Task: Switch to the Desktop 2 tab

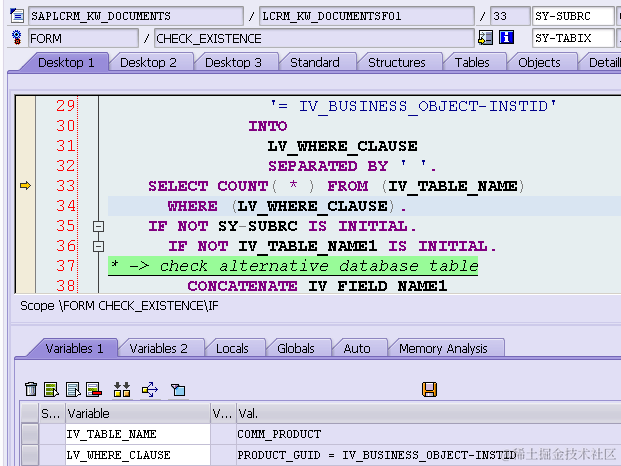Action: click(148, 63)
